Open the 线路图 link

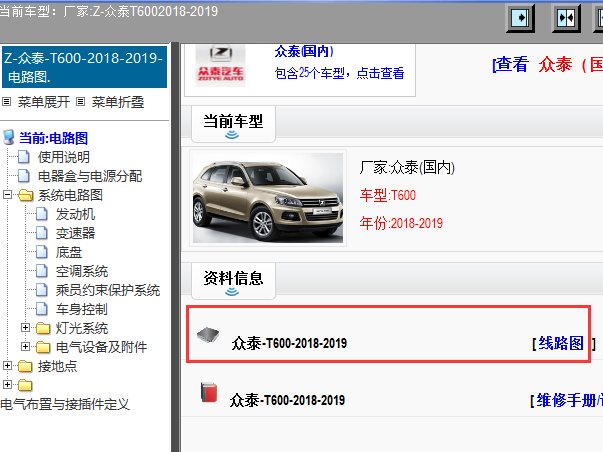[561, 343]
